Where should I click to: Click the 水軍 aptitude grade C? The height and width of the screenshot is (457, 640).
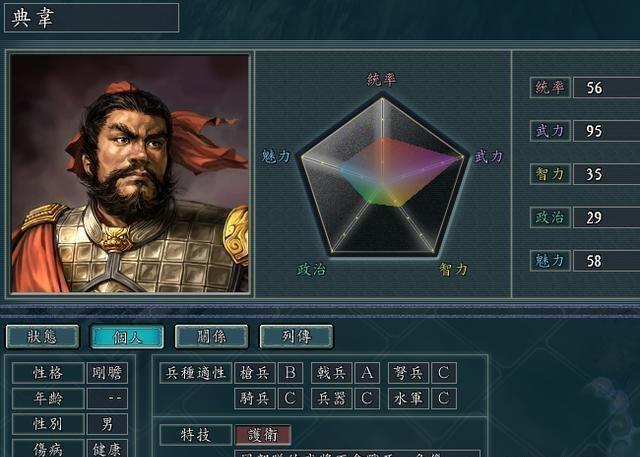click(444, 398)
